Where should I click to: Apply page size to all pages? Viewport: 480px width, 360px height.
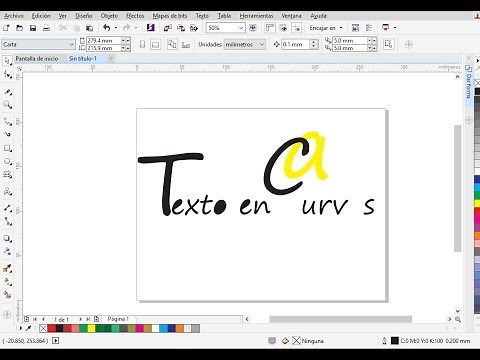point(172,44)
